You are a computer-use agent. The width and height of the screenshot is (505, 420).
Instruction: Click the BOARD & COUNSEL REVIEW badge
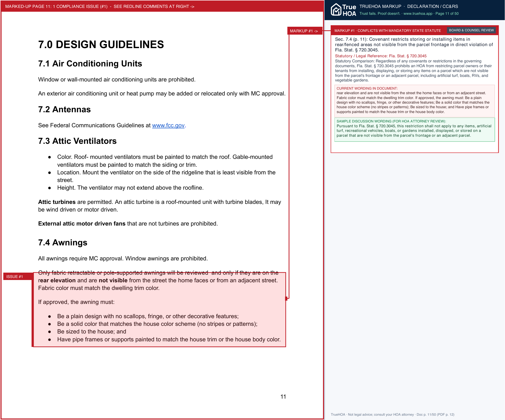(x=471, y=30)
